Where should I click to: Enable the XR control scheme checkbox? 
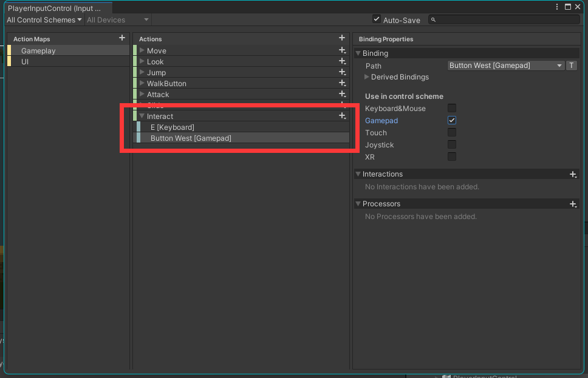click(452, 157)
